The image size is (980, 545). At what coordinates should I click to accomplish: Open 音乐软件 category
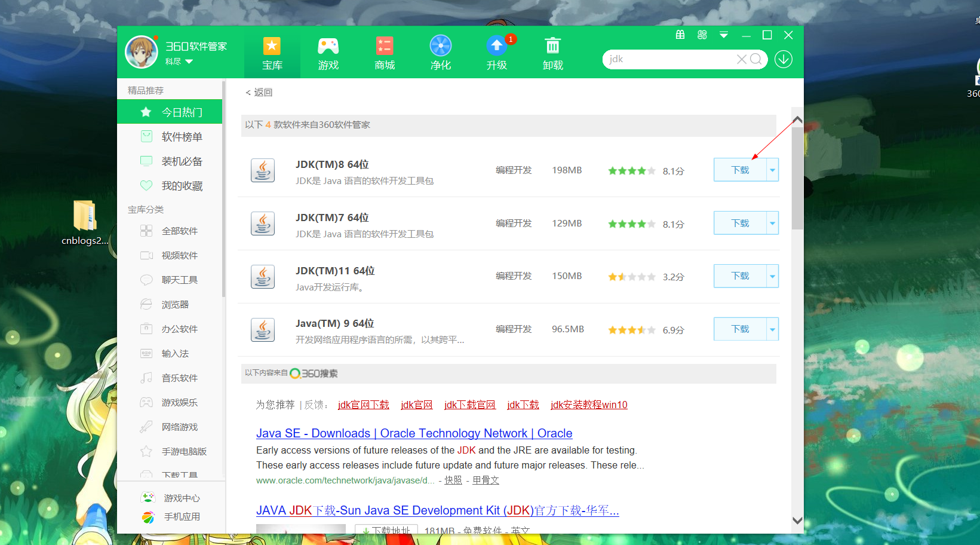[170, 378]
